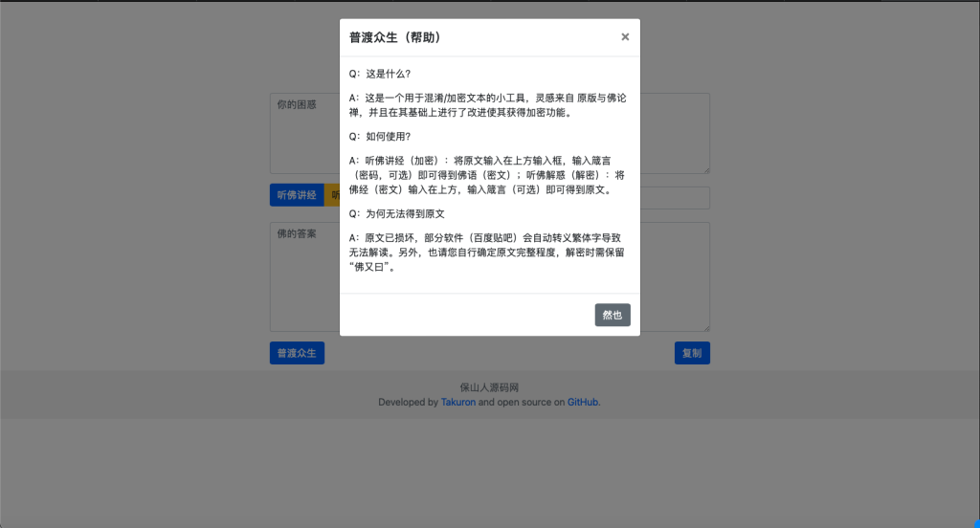Click the 然也 confirm button
This screenshot has height=528, width=980.
coord(612,315)
